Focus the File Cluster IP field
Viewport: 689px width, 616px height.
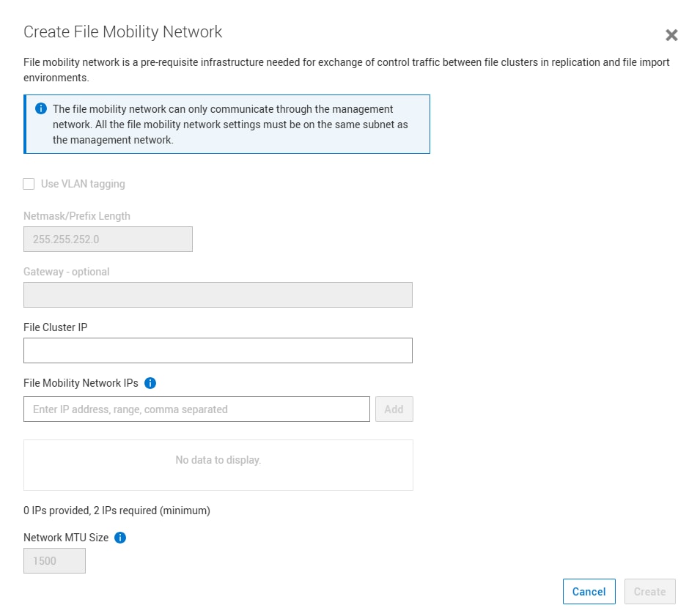pyautogui.click(x=218, y=350)
